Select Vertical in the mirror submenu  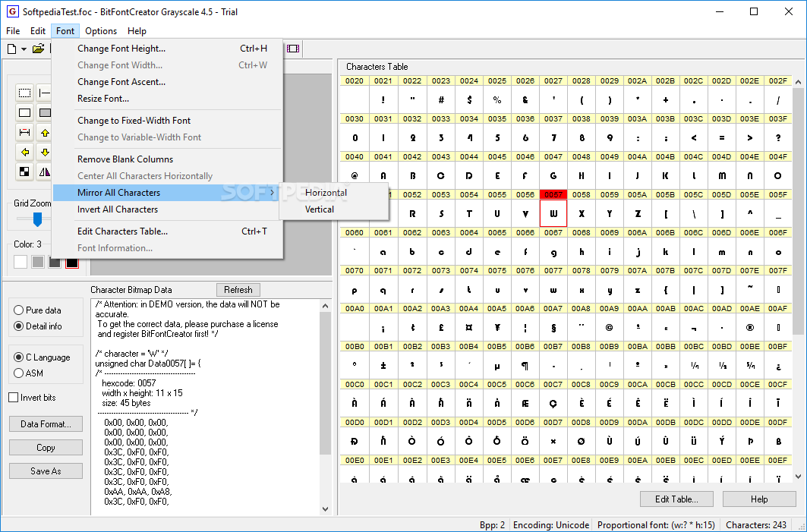tap(333, 209)
